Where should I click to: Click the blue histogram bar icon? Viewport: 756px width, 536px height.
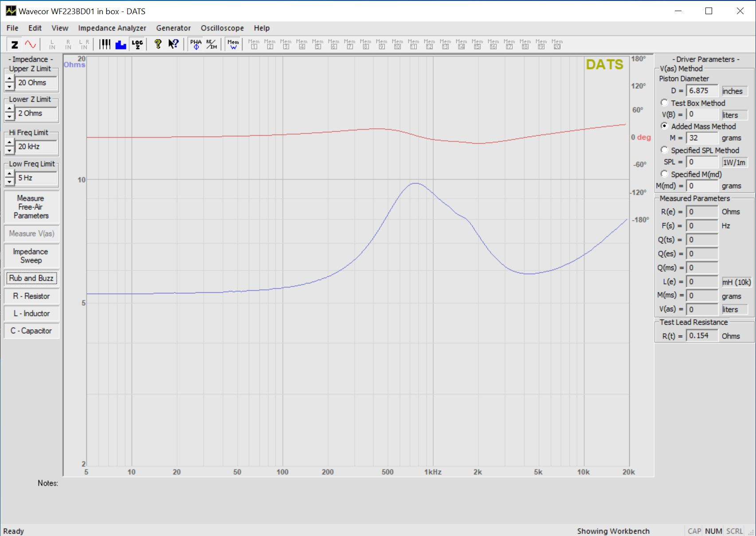tap(121, 44)
